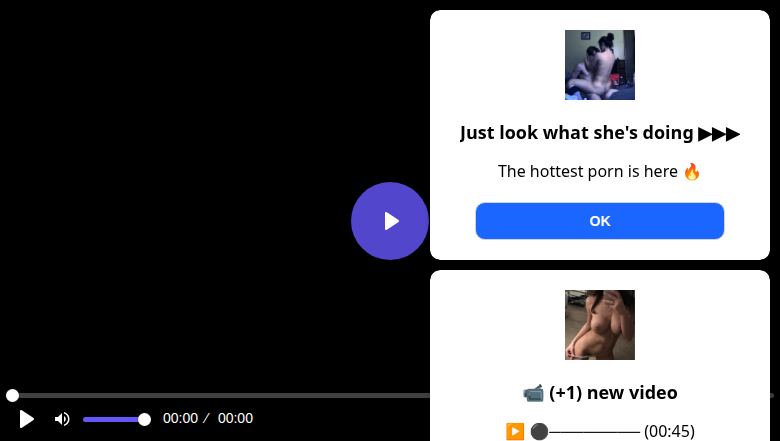The width and height of the screenshot is (780, 441).
Task: Click the purple volume level track
Action: 111,420
